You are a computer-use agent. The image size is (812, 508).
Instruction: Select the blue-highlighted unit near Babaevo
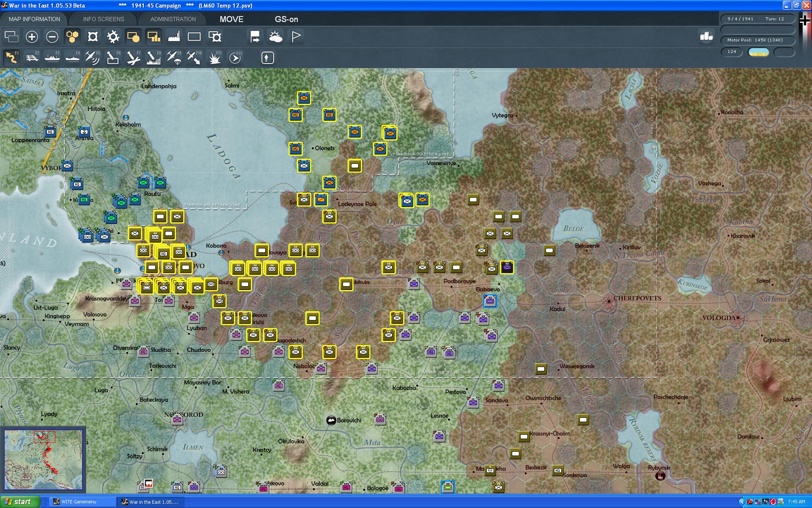point(490,301)
